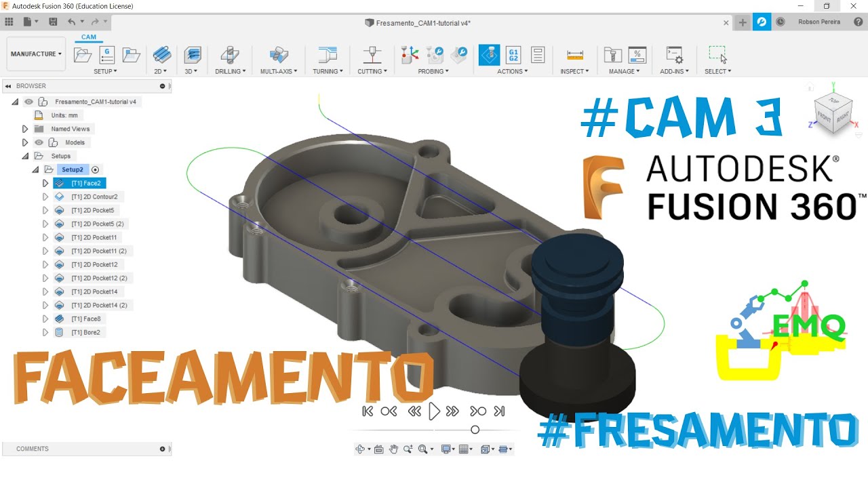Expand the Models node
The height and width of the screenshot is (488, 868).
(x=25, y=142)
